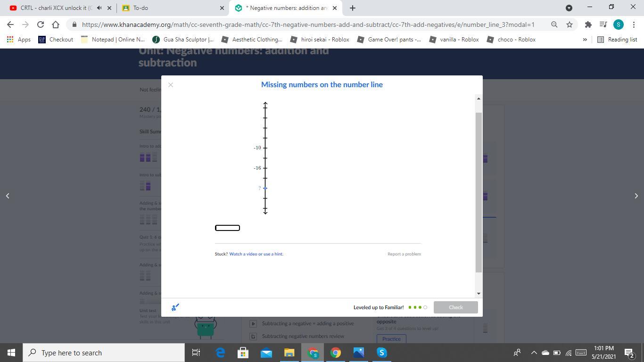Open the Apps bookmark shortcut
644x362 pixels.
pos(19,40)
